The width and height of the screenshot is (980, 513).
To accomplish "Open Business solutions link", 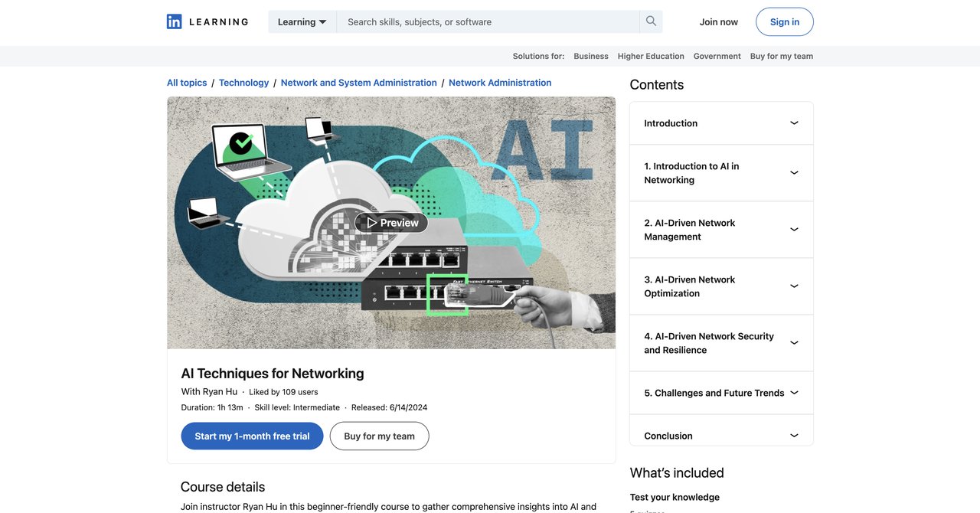I will point(591,56).
